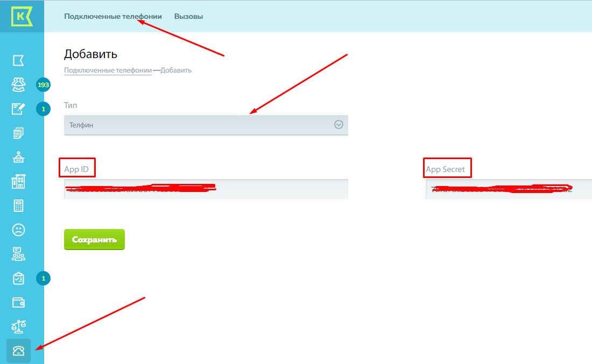Open the notepad with pencil sidebar icon
This screenshot has height=364, width=592.
(x=18, y=109)
